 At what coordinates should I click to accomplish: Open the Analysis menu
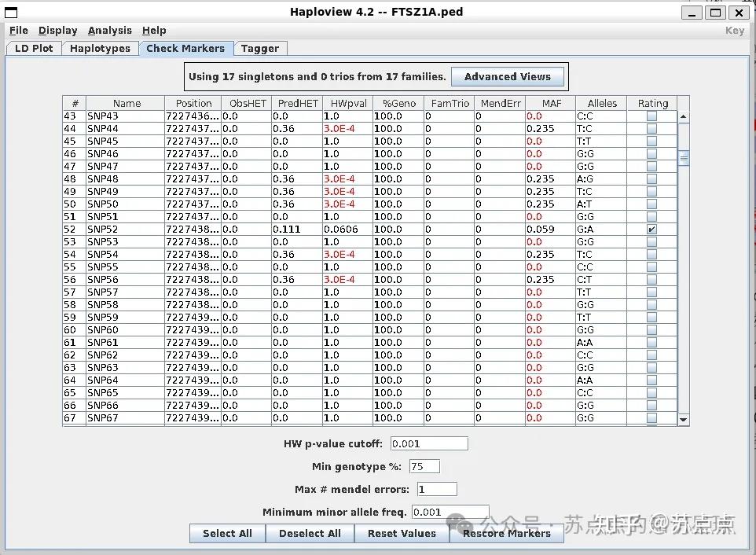point(109,30)
